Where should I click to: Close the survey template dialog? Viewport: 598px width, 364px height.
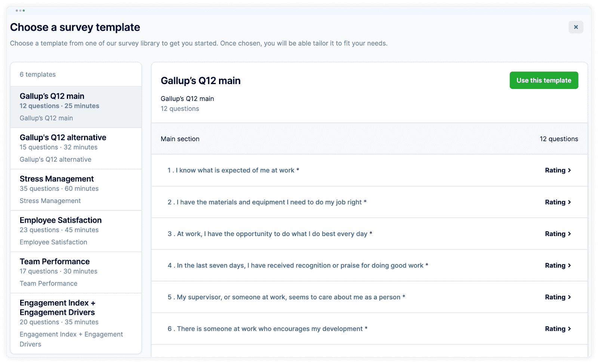pyautogui.click(x=576, y=27)
